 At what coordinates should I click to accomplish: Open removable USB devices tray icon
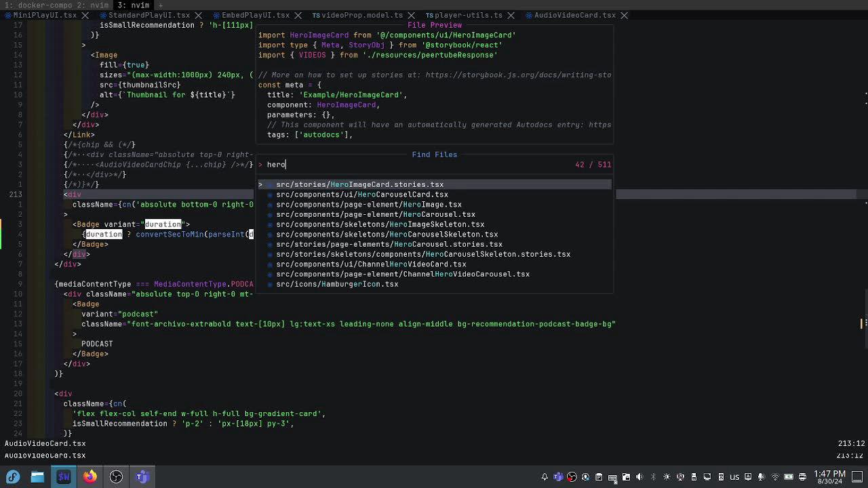click(x=694, y=477)
